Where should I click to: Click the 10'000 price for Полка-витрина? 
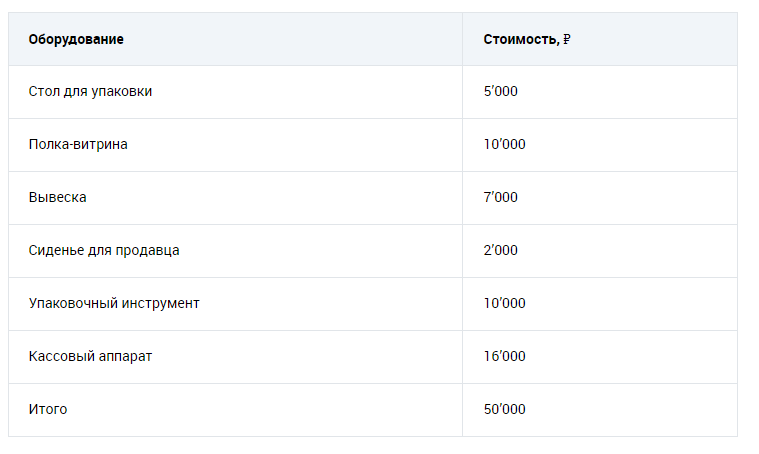pos(504,145)
